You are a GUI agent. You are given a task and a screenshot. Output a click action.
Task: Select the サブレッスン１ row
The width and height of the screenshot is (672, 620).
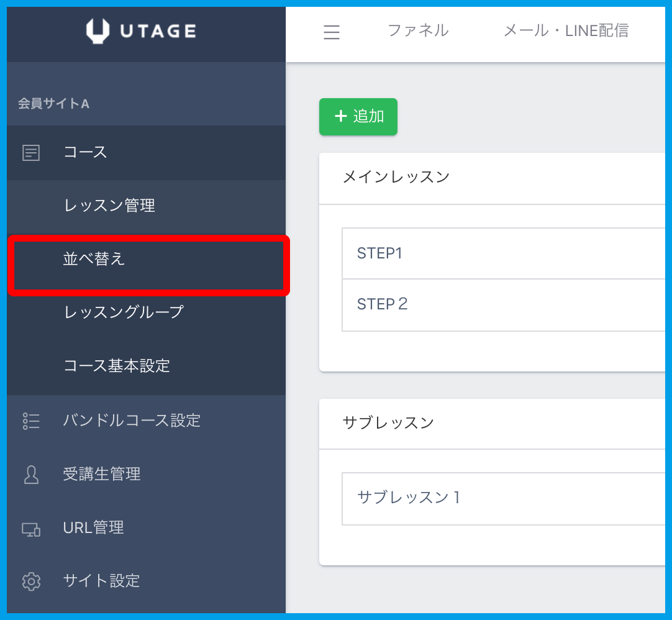[503, 498]
